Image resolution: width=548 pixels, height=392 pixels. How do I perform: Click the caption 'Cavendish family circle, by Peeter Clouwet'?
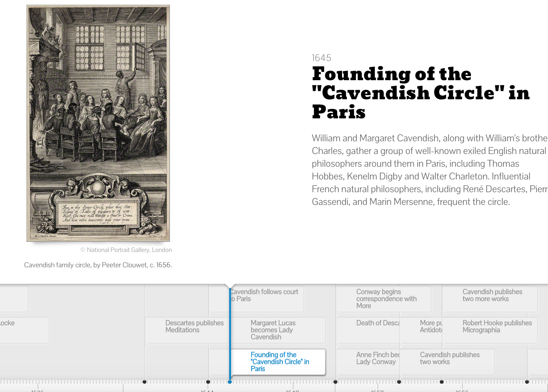coord(98,265)
